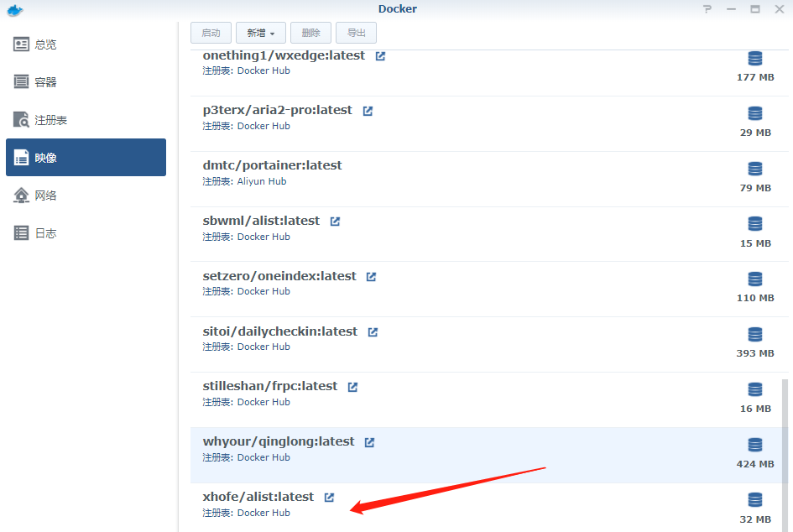Click database size icon above 110 MB
This screenshot has height=532, width=793.
755,279
